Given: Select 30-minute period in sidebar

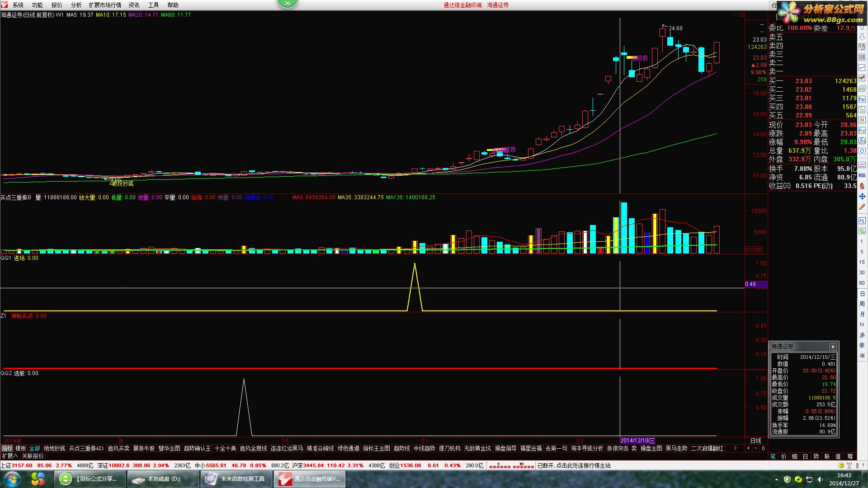Looking at the screenshot, I should tap(862, 272).
